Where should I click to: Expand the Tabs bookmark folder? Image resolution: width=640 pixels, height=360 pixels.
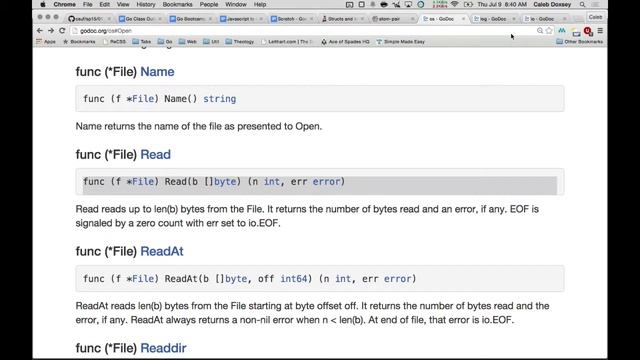point(142,42)
